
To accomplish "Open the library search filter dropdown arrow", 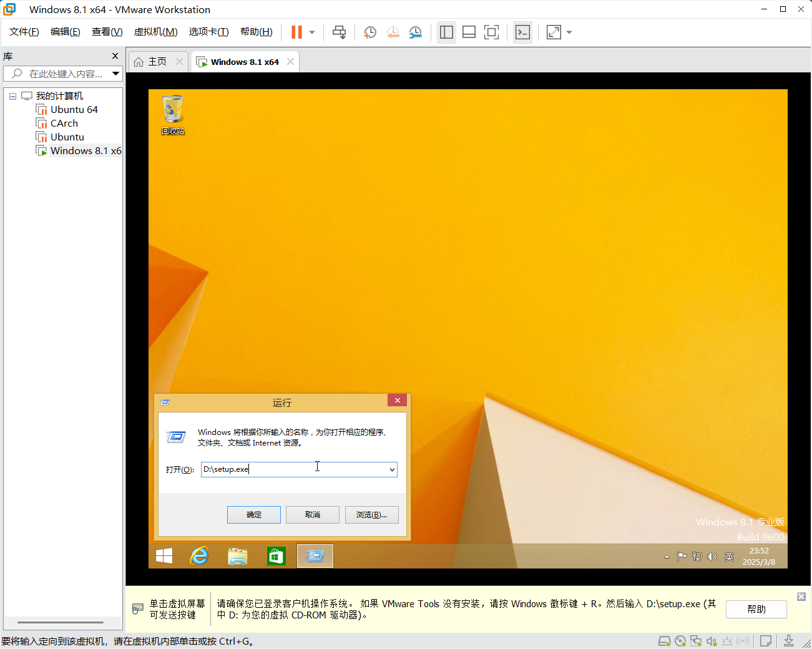I will coord(116,74).
